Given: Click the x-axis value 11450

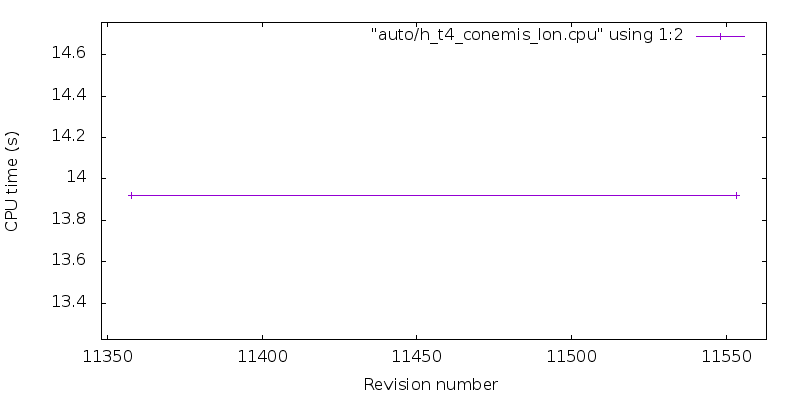Looking at the screenshot, I should (x=416, y=357).
